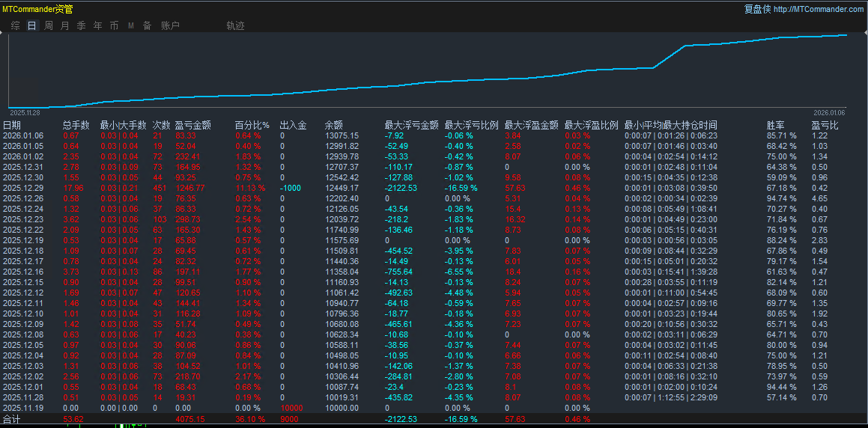Select the M tab
Viewport: 868px width, 428px height.
[x=131, y=25]
